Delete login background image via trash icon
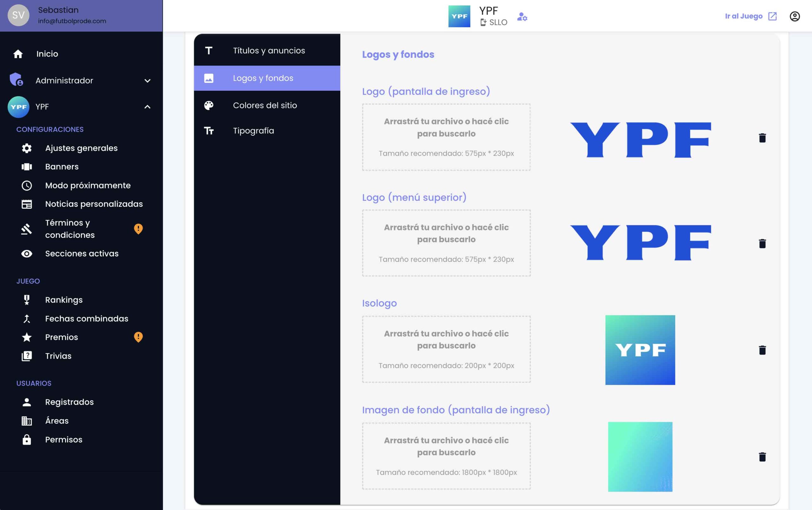The image size is (812, 510). pos(762,457)
